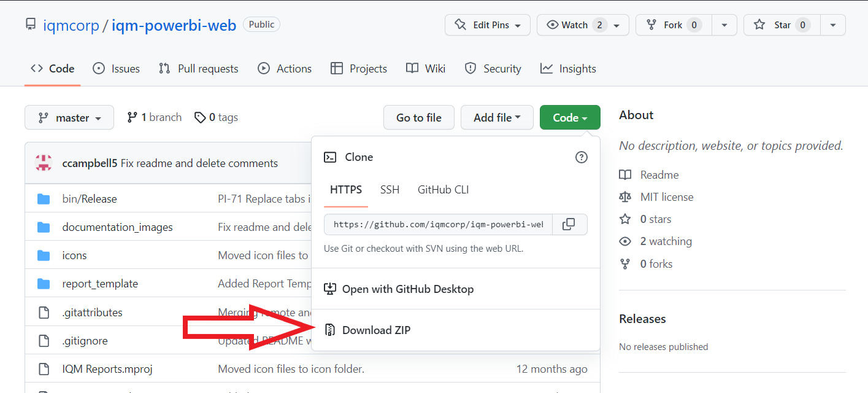Go to the Issues tab
Image resolution: width=868 pixels, height=393 pixels.
(x=116, y=69)
